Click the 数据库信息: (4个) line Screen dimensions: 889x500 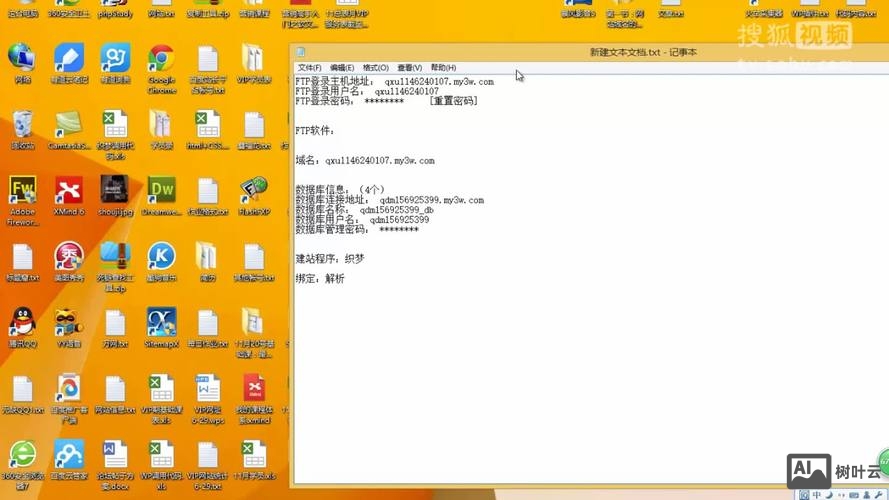340,189
